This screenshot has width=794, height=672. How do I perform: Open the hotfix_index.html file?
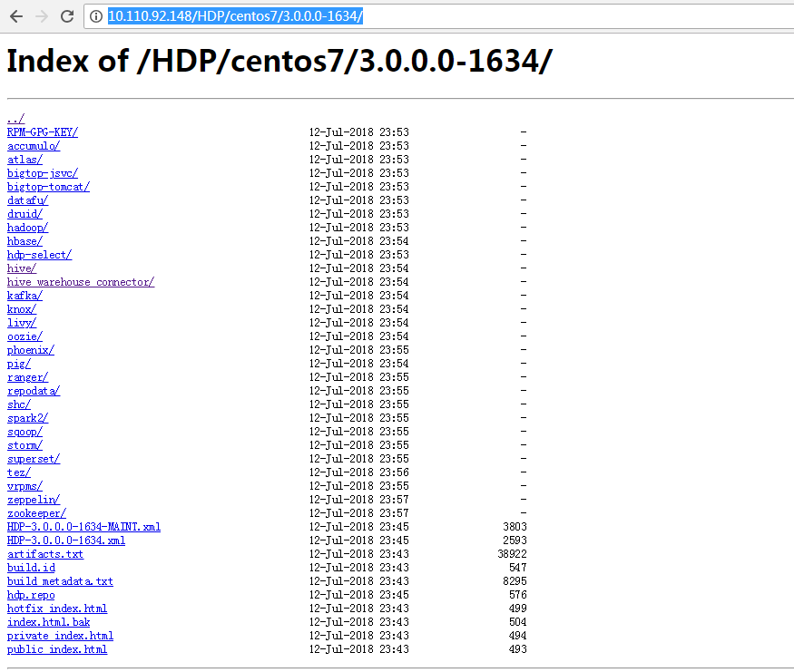point(57,609)
